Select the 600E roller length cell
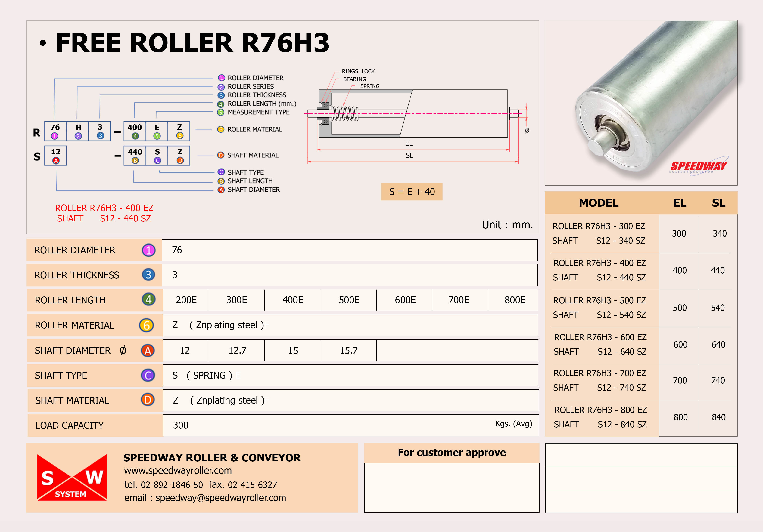Screen dimensions: 763x532 pyautogui.click(x=405, y=300)
